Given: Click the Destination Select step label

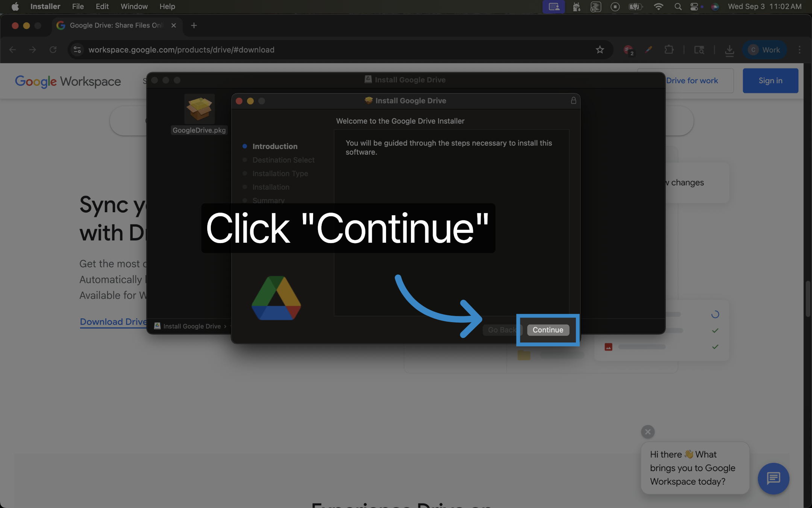Looking at the screenshot, I should [x=283, y=160].
